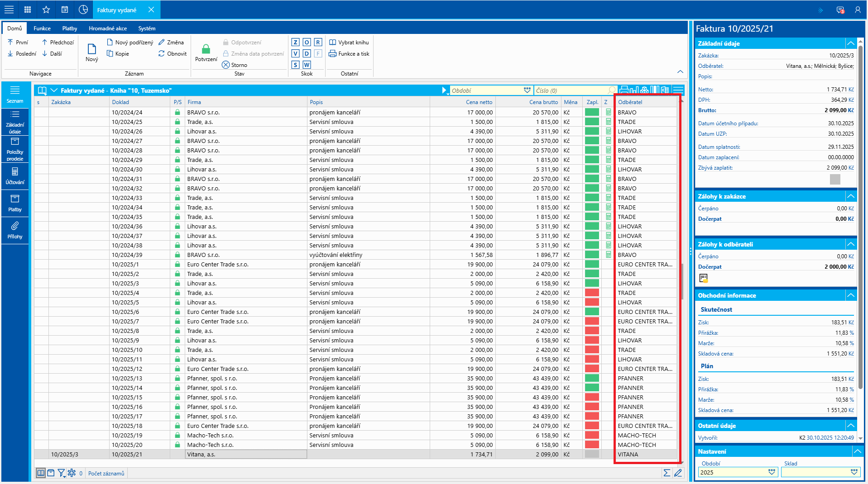This screenshot has width=868, height=484.
Task: Click Nový podřízený button
Action: 130,42
